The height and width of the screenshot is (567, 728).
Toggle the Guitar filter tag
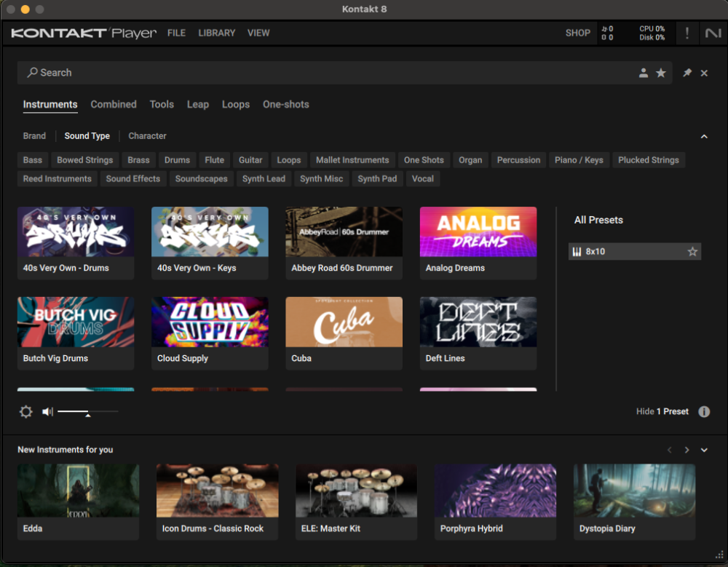coord(250,160)
